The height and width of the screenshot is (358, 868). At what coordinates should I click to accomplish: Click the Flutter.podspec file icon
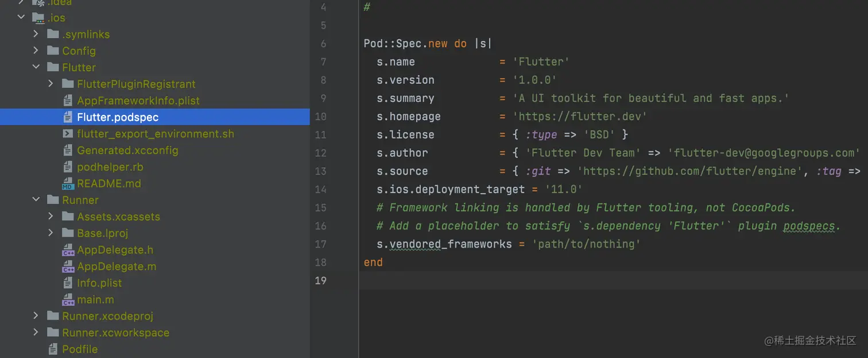point(68,117)
